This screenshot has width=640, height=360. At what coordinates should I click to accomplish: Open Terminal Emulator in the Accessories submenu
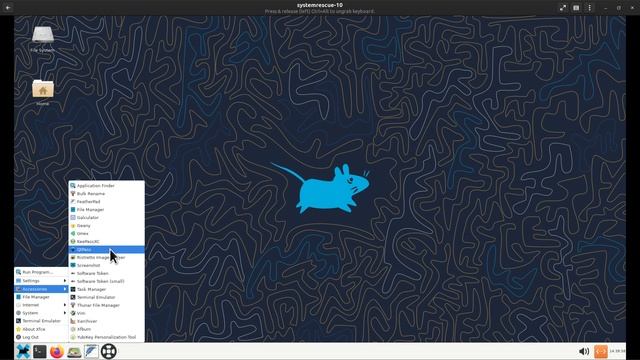coord(107,297)
